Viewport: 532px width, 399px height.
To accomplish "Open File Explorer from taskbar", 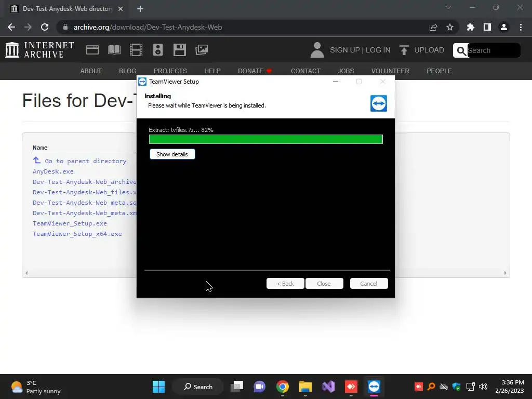I will pos(305,387).
